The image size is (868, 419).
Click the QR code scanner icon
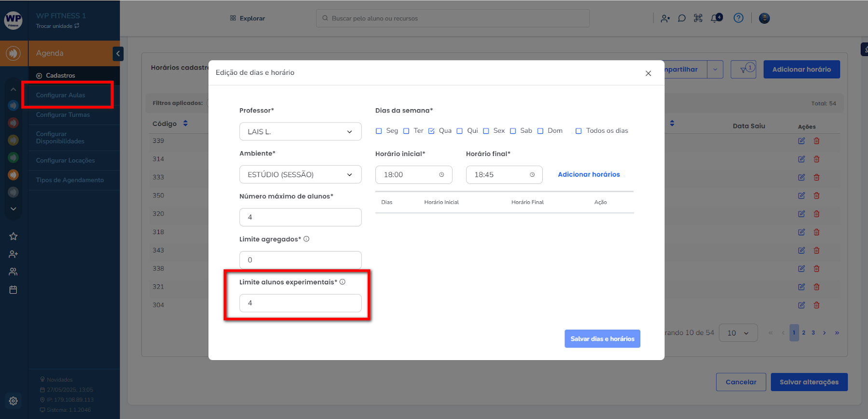pos(698,18)
